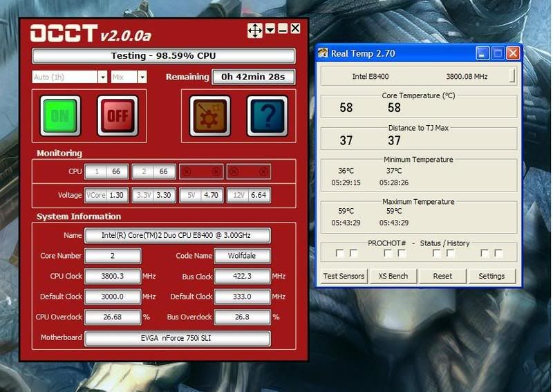Click the Core Number field
Image resolution: width=553 pixels, height=392 pixels.
click(x=113, y=256)
